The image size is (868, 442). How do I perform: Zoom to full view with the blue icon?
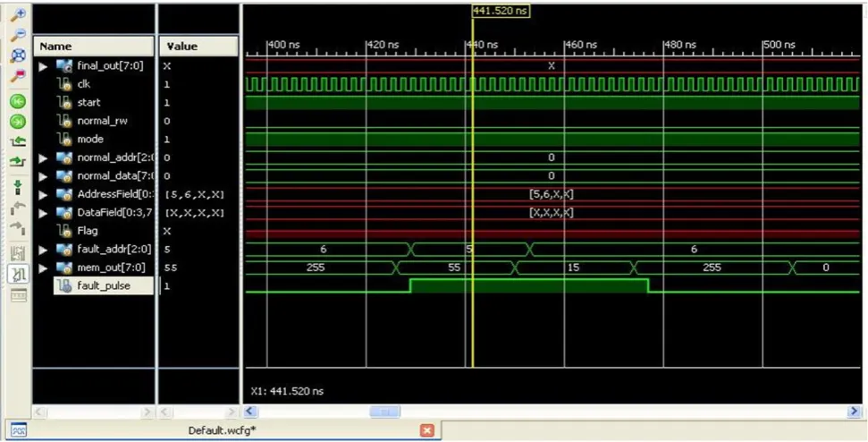click(19, 55)
